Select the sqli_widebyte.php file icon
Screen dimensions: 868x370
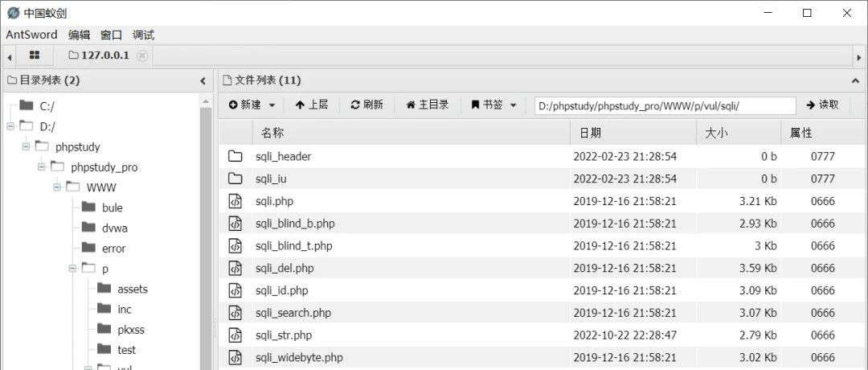[x=235, y=357]
